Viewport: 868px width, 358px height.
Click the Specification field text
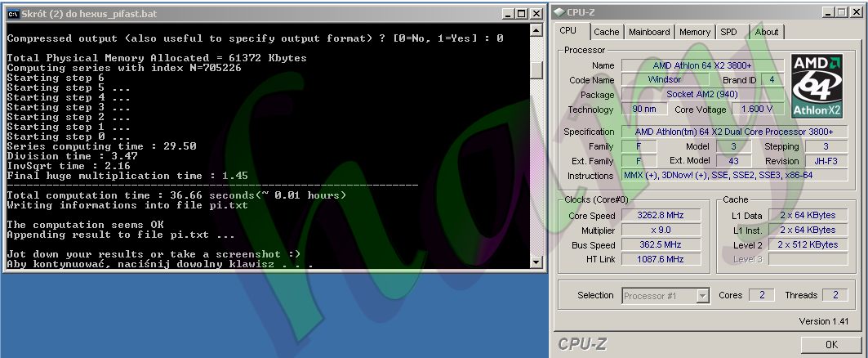pos(734,132)
